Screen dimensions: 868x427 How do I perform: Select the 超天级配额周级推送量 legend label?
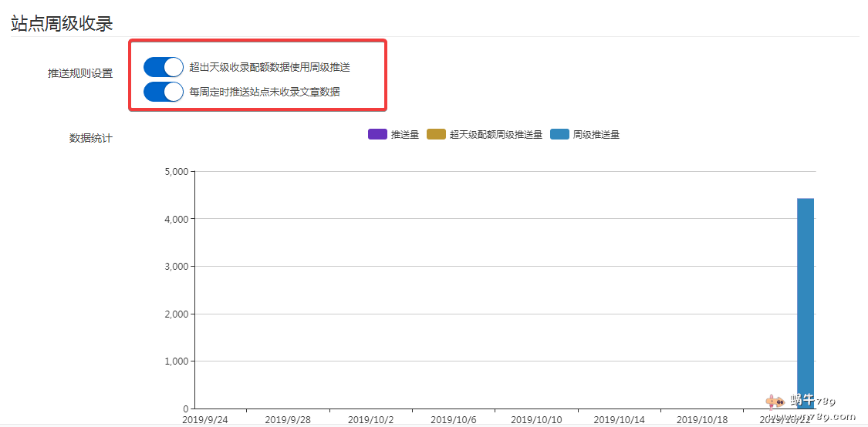(x=496, y=134)
